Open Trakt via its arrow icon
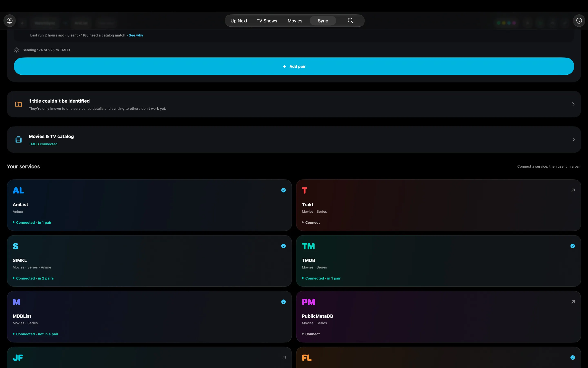This screenshot has height=368, width=588. (x=573, y=190)
